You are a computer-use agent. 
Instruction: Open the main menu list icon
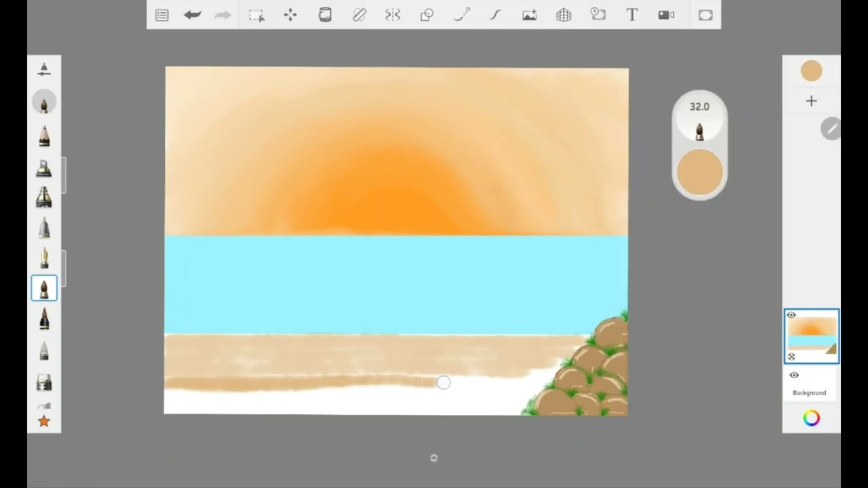click(x=162, y=15)
